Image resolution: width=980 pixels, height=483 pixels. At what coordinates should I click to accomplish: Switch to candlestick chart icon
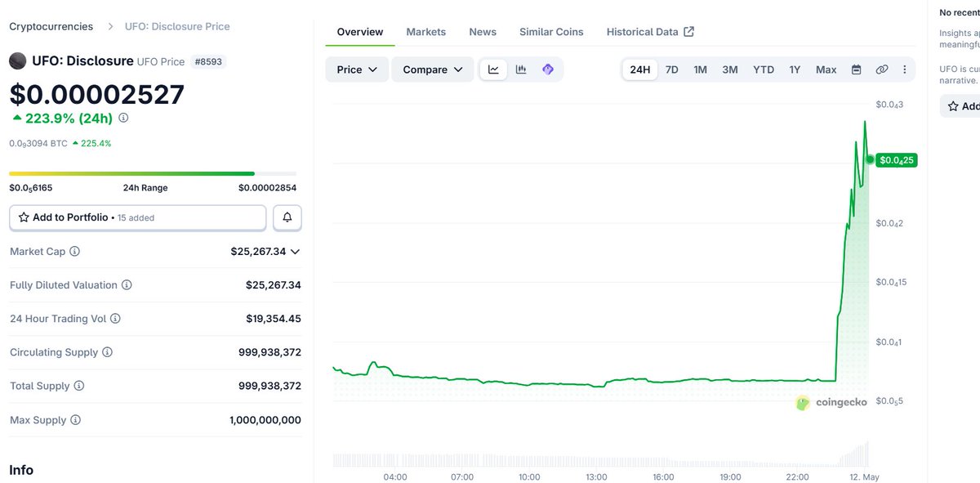521,69
